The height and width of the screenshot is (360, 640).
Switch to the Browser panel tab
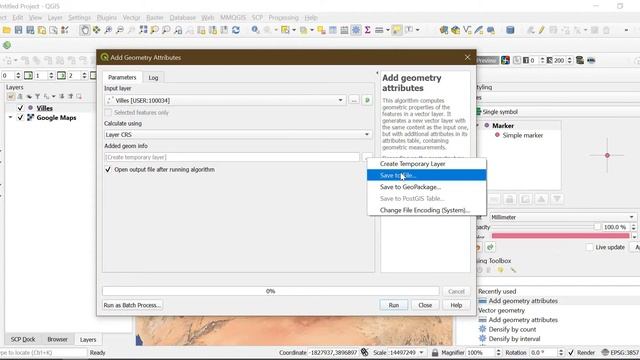pos(58,339)
